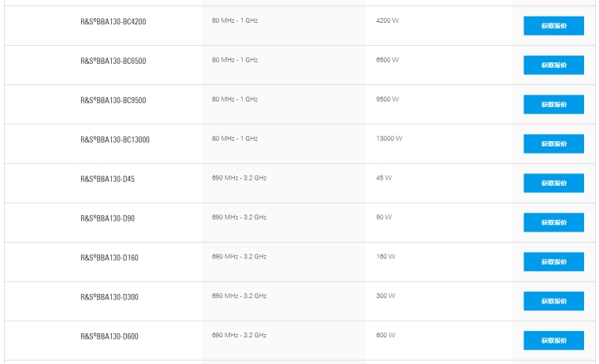Get quote for the BBA130-D300 model
The image size is (599, 364).
(x=553, y=302)
